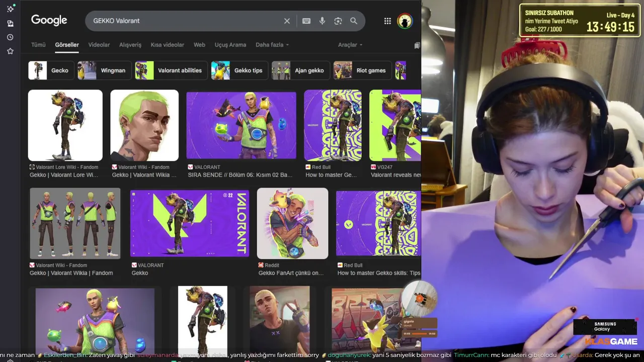Open the Red Bull Gekko skills image
Image resolution: width=644 pixels, height=362 pixels.
point(378,223)
